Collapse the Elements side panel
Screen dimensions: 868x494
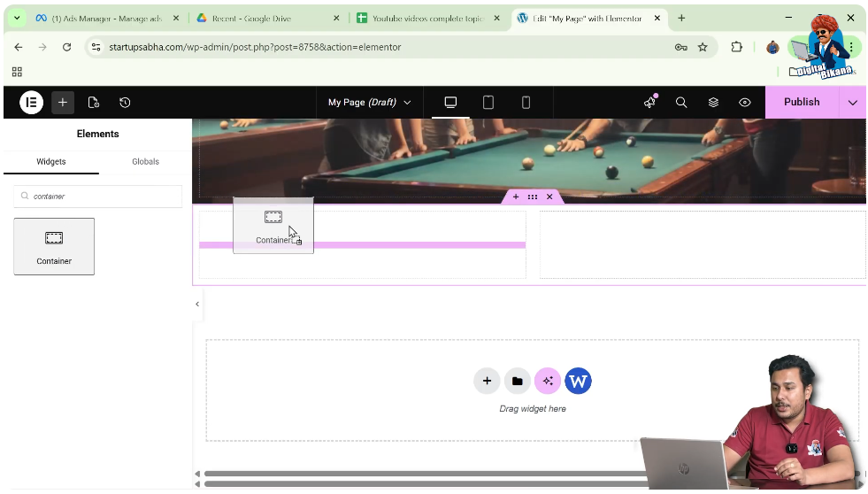[197, 305]
